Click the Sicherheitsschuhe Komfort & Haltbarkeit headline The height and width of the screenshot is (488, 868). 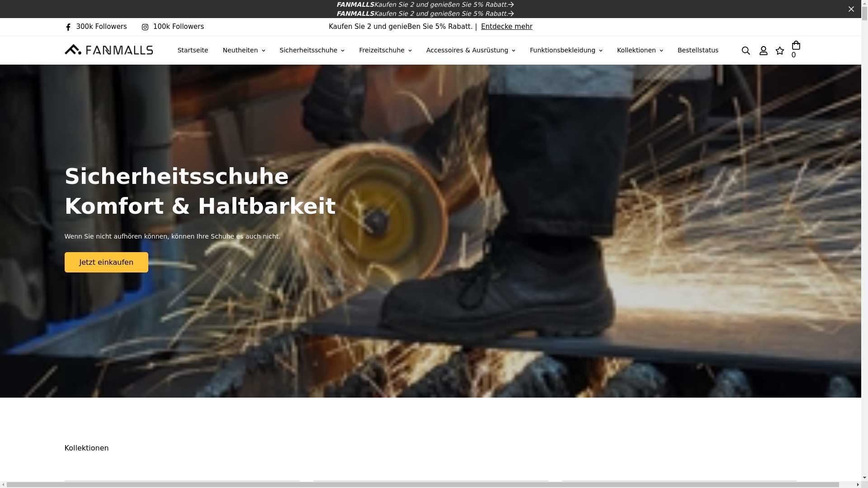(200, 191)
